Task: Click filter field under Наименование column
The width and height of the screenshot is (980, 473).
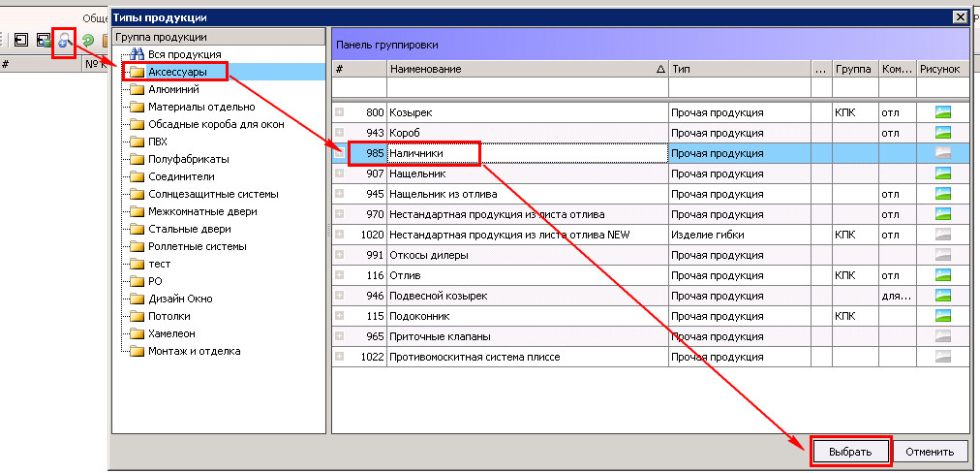Action: pos(528,87)
